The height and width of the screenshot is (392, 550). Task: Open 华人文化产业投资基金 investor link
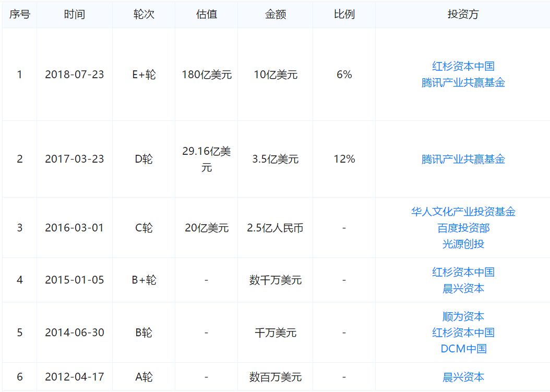click(463, 212)
